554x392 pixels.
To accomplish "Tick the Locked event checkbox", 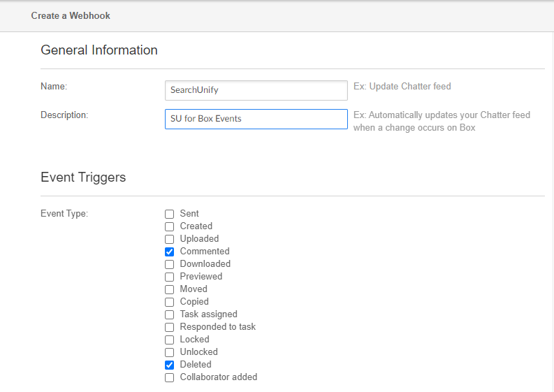I will (x=169, y=340).
